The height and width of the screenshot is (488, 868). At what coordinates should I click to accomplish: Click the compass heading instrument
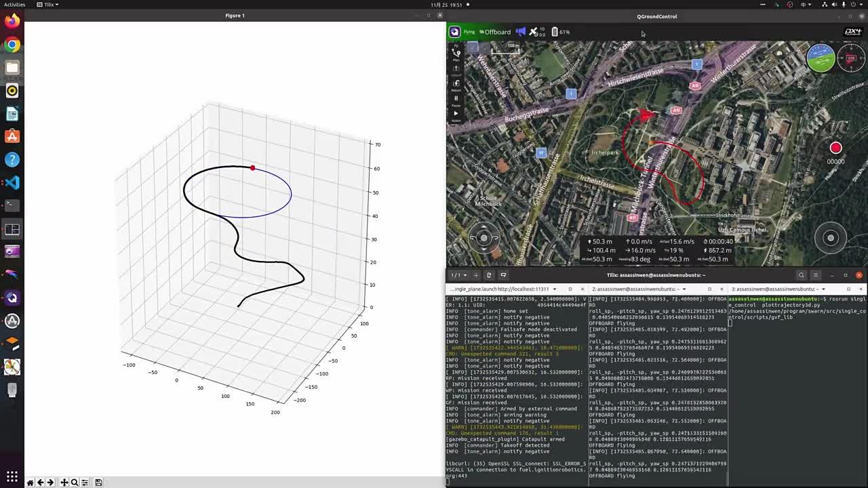tap(851, 58)
